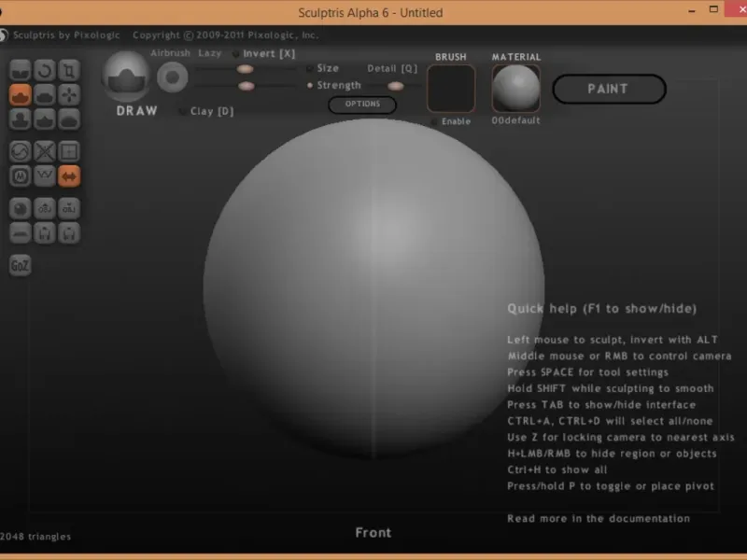This screenshot has height=560, width=747.
Task: Create a new plane
Action: pyautogui.click(x=20, y=232)
